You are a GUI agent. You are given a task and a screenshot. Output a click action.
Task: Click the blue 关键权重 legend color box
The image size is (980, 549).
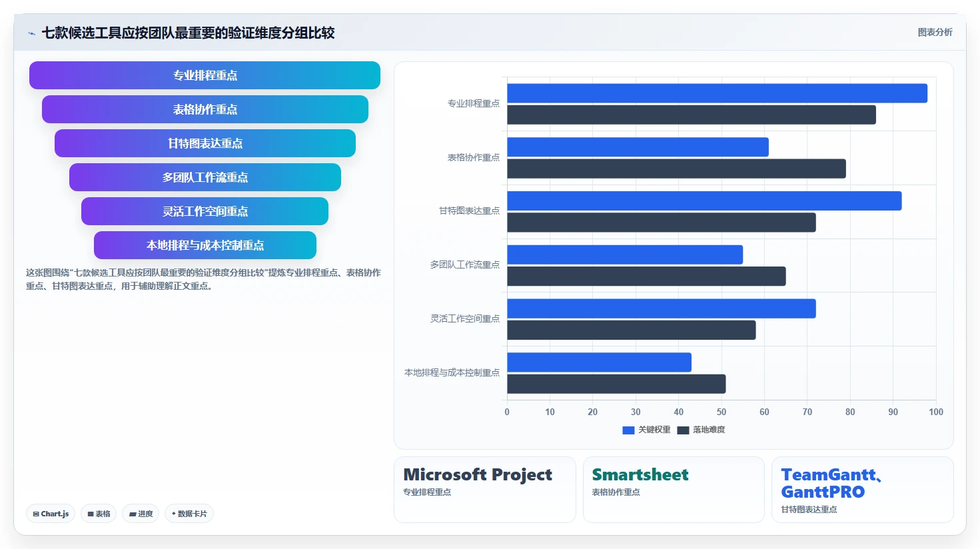(628, 430)
